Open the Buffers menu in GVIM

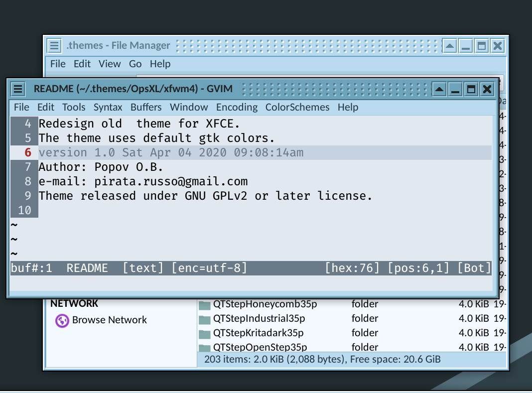(146, 107)
